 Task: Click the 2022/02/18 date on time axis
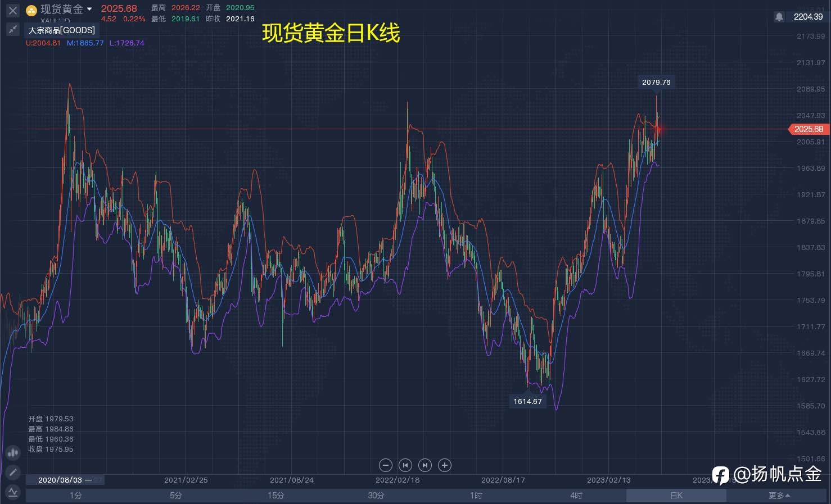pos(398,480)
